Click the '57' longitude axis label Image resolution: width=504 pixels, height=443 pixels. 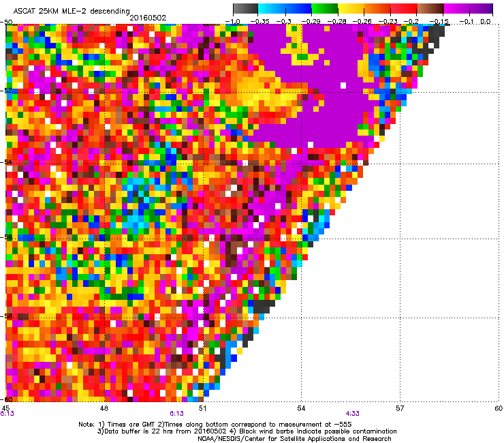point(400,408)
